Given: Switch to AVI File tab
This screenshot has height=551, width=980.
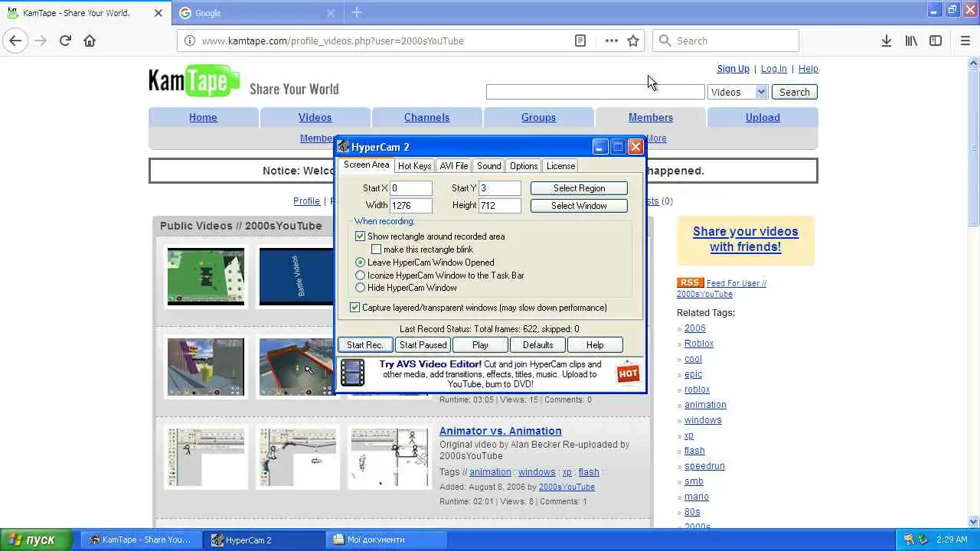Looking at the screenshot, I should pyautogui.click(x=454, y=166).
